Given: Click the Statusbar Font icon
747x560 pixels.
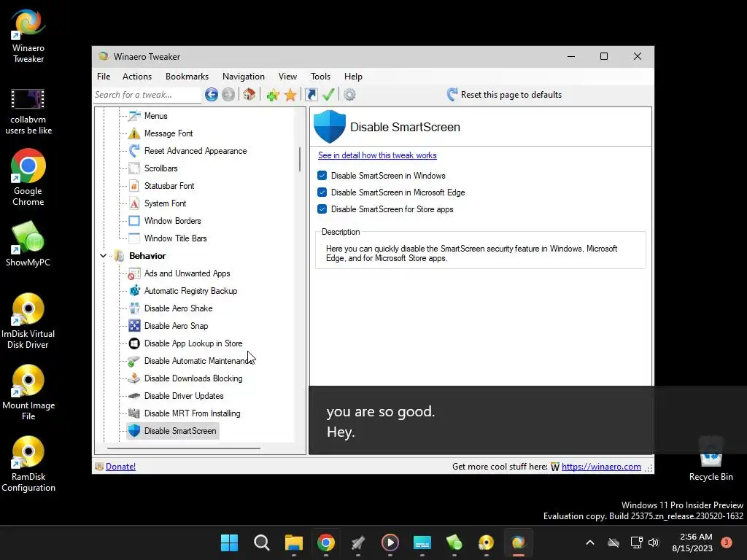Looking at the screenshot, I should (x=134, y=186).
